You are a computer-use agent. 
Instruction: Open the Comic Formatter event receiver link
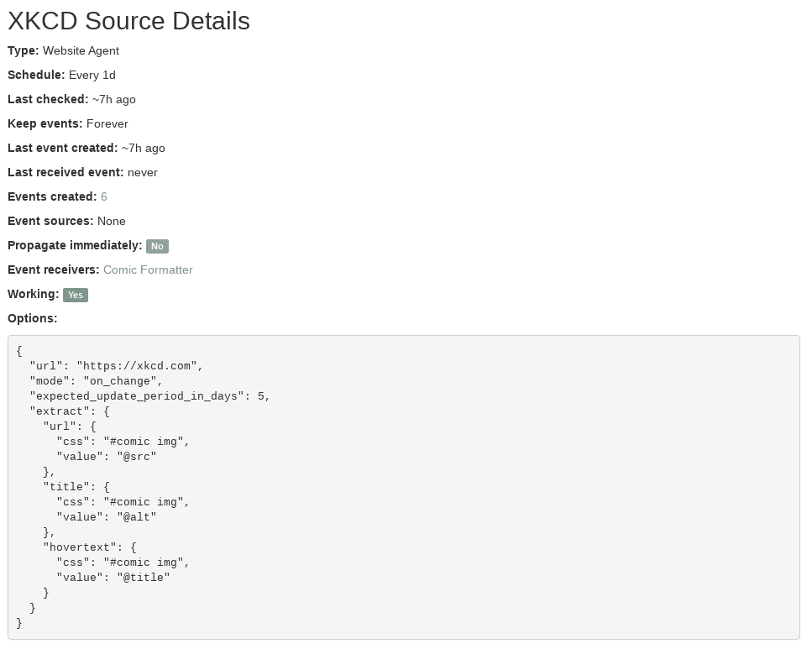click(148, 270)
